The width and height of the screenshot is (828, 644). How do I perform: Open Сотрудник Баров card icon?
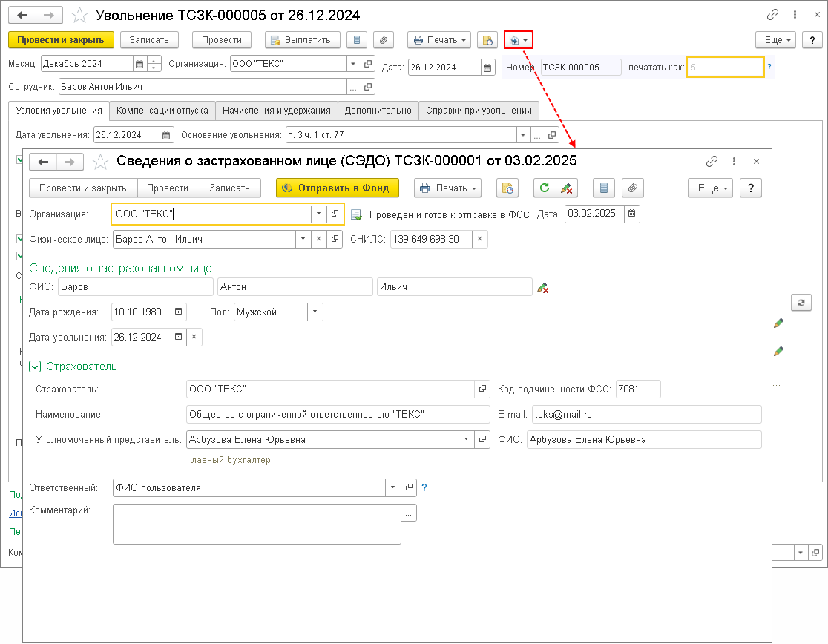click(368, 87)
